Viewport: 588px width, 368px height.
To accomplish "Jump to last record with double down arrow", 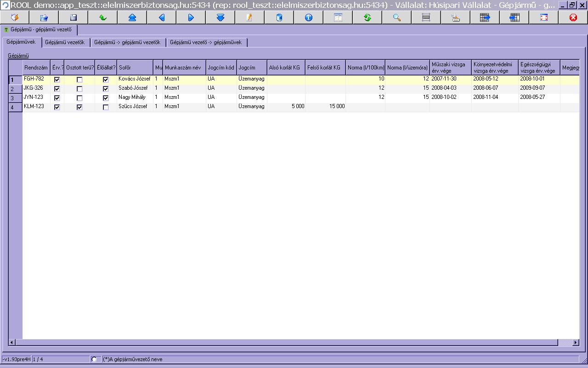I will (x=220, y=17).
